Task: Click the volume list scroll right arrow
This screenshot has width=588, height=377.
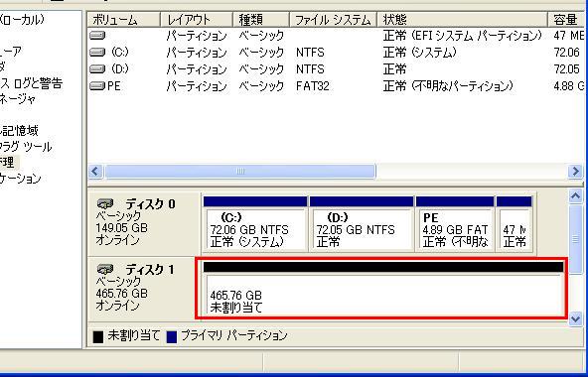Action: point(575,172)
